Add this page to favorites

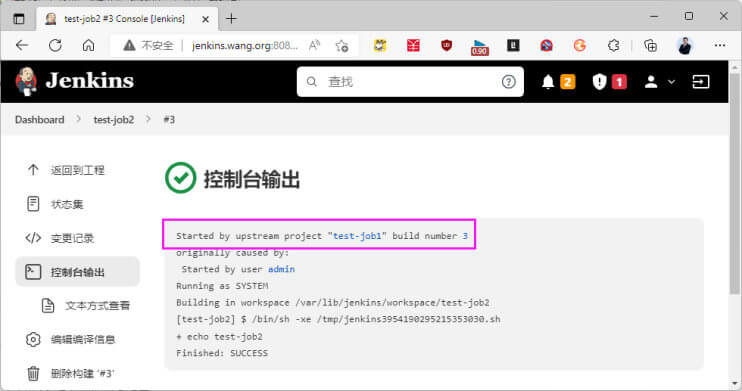click(x=342, y=45)
